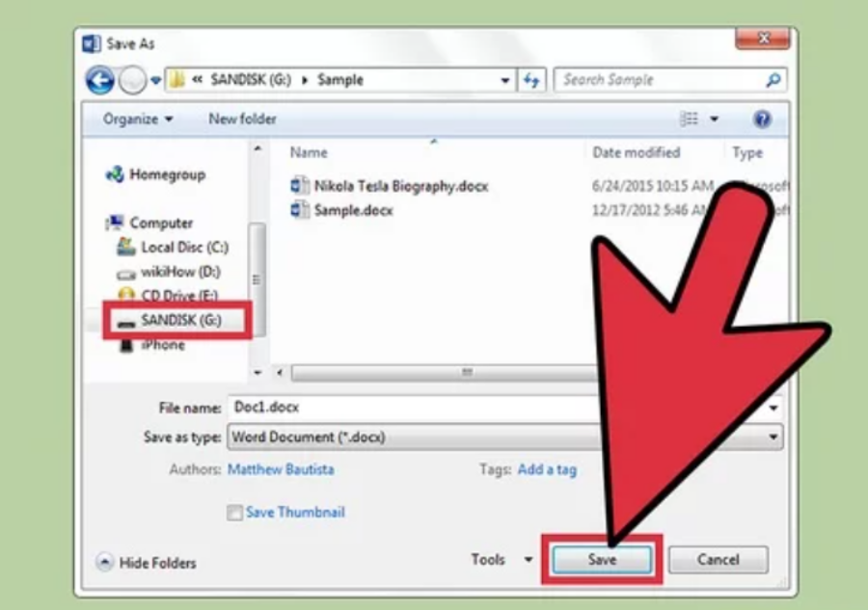Open the Organize dropdown menu
This screenshot has width=868, height=610.
(x=139, y=119)
